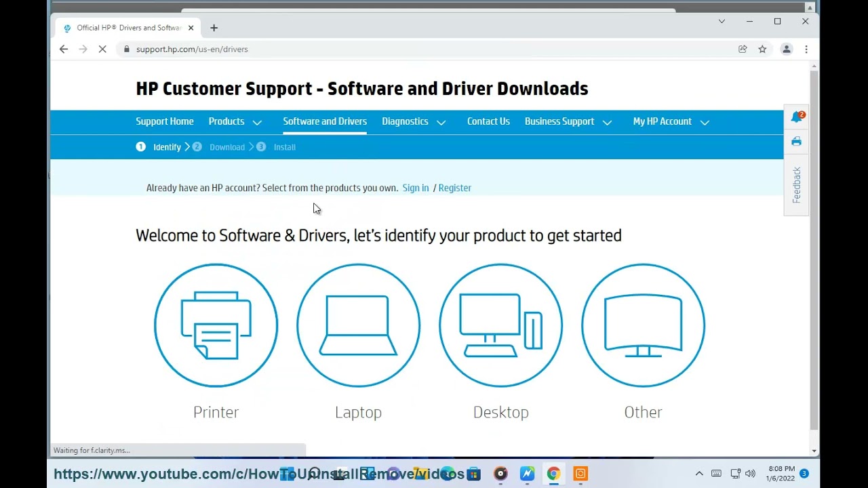Click the Desktop label text

click(500, 412)
